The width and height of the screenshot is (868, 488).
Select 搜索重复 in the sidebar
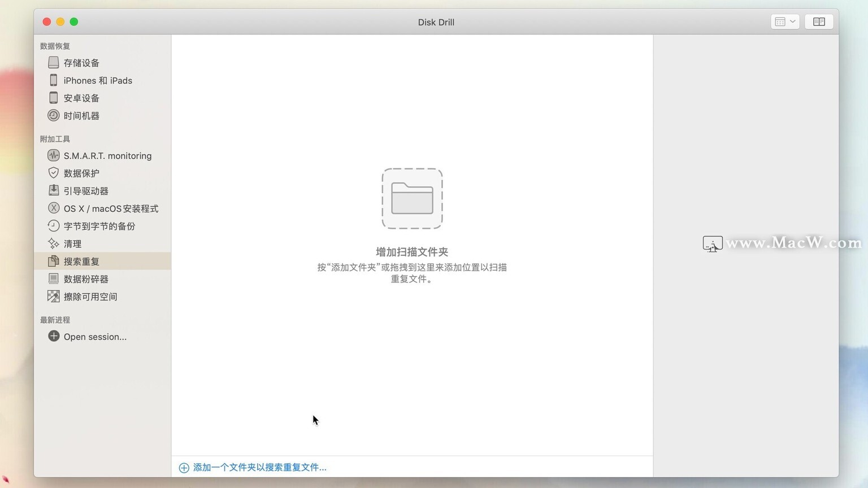coord(102,261)
